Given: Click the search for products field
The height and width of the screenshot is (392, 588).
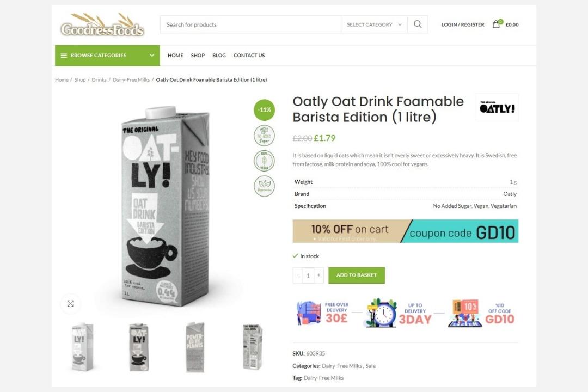Looking at the screenshot, I should [x=250, y=24].
